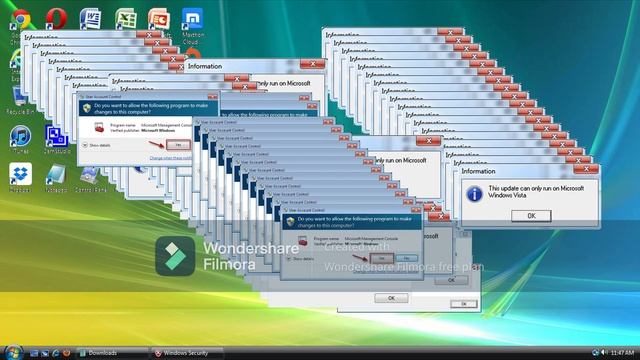The height and width of the screenshot is (360, 640).
Task: Click the 'Information' title of frontmost dialog
Action: pos(478,171)
